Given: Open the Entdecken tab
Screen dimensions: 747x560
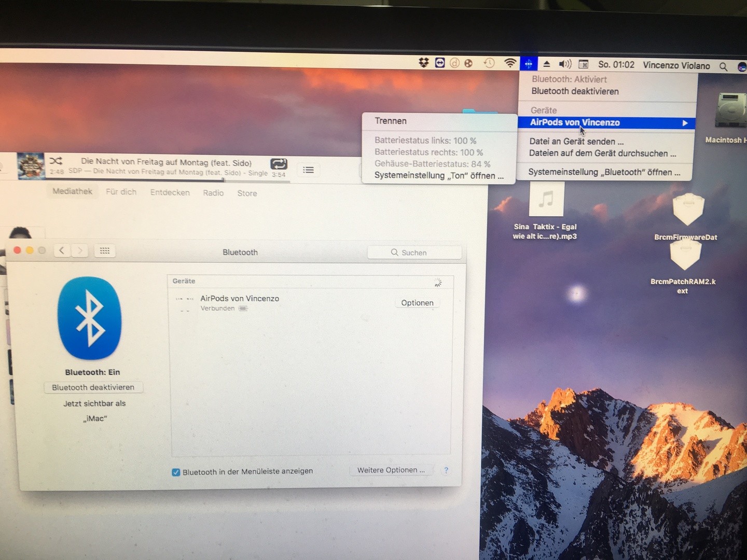Looking at the screenshot, I should 170,192.
